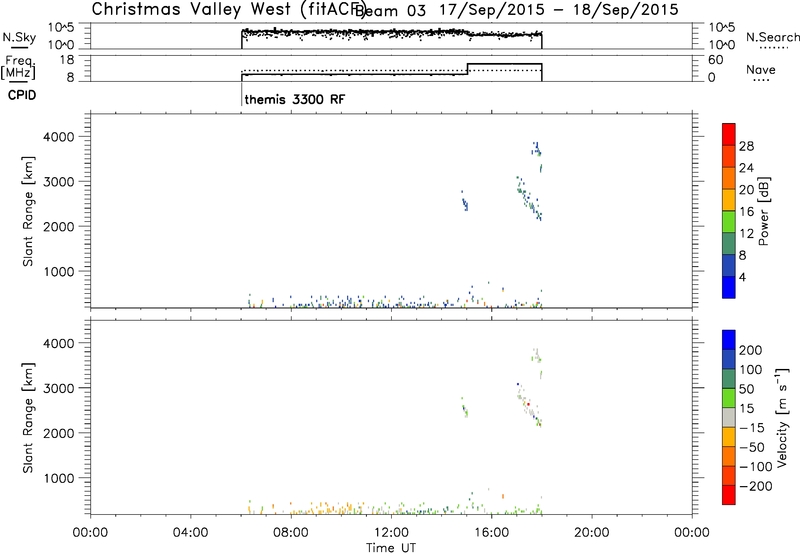Click the yellow 16–20 dB Power colorbar segment
The height and width of the screenshot is (554, 800).
point(729,199)
